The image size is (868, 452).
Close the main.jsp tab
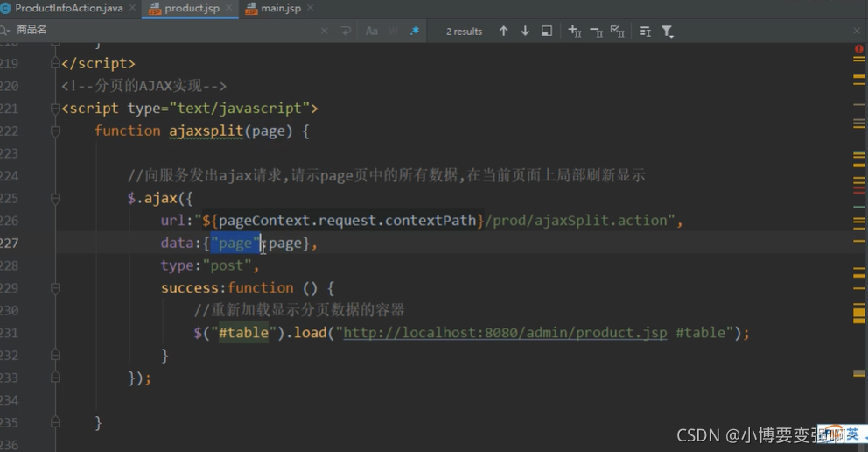click(x=310, y=8)
